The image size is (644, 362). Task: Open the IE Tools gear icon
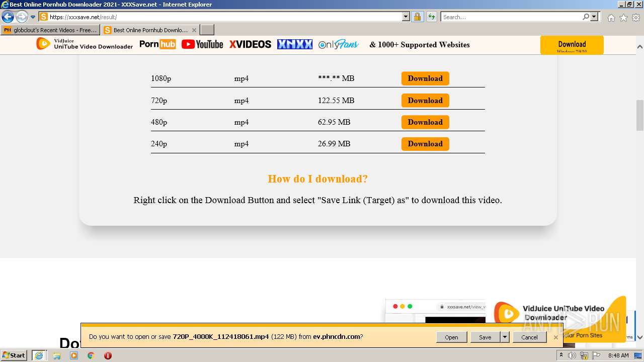[x=636, y=18]
